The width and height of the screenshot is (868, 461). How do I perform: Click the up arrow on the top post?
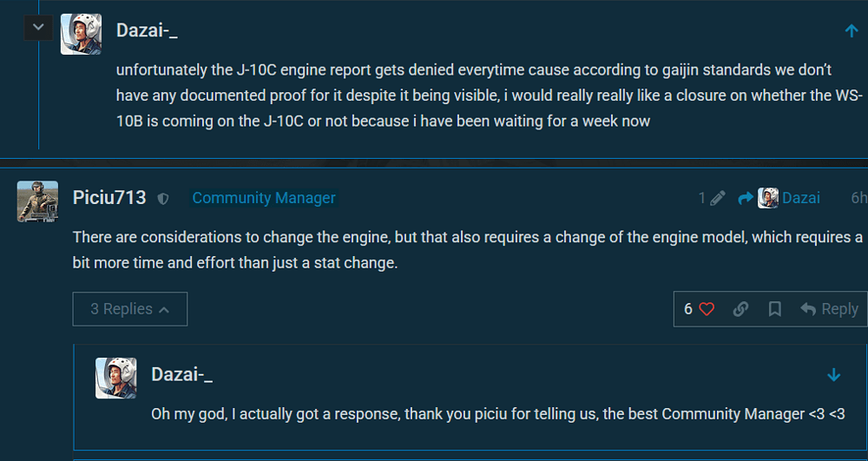(852, 31)
